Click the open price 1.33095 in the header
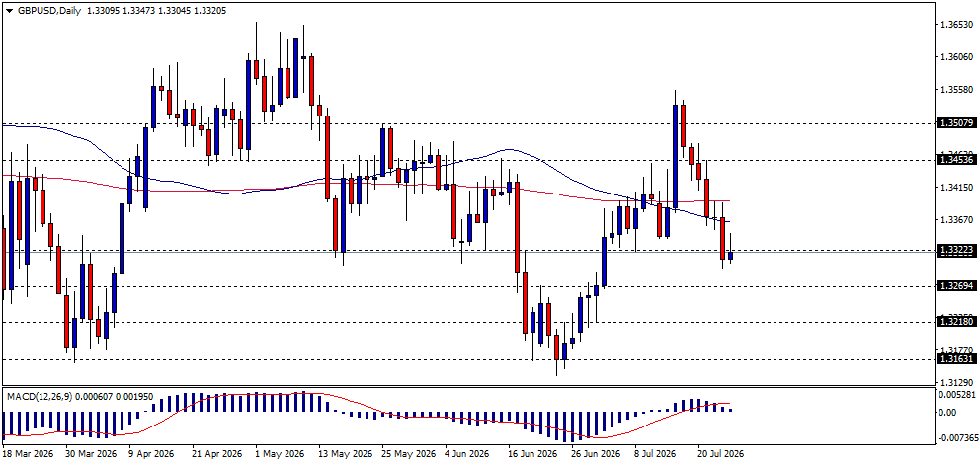Screen dimensions: 980x465 point(103,11)
